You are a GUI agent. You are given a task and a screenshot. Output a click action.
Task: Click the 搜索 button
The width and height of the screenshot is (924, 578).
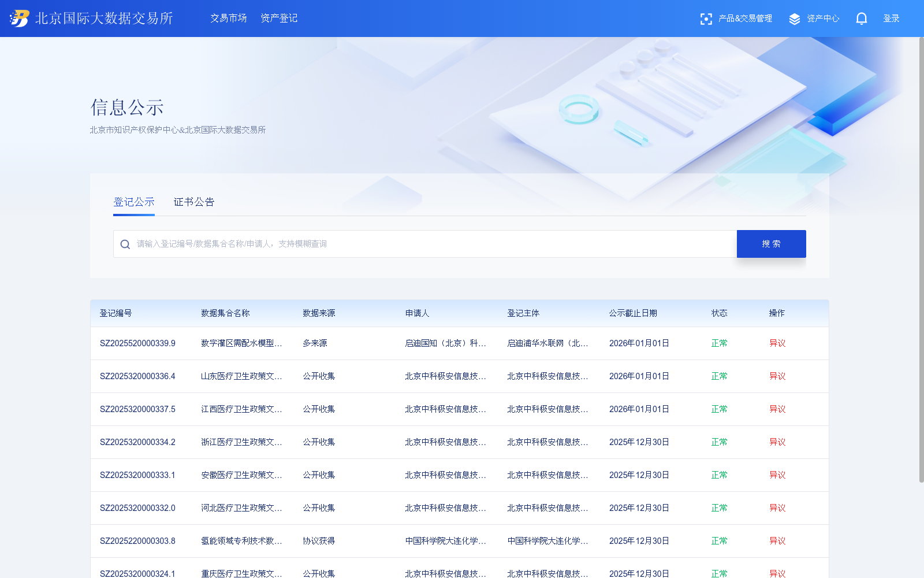point(771,243)
